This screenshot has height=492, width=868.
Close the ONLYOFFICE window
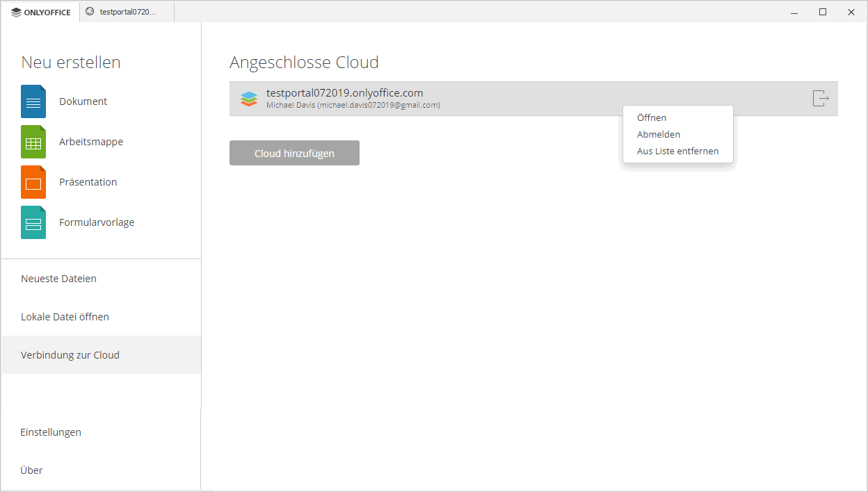coord(851,12)
